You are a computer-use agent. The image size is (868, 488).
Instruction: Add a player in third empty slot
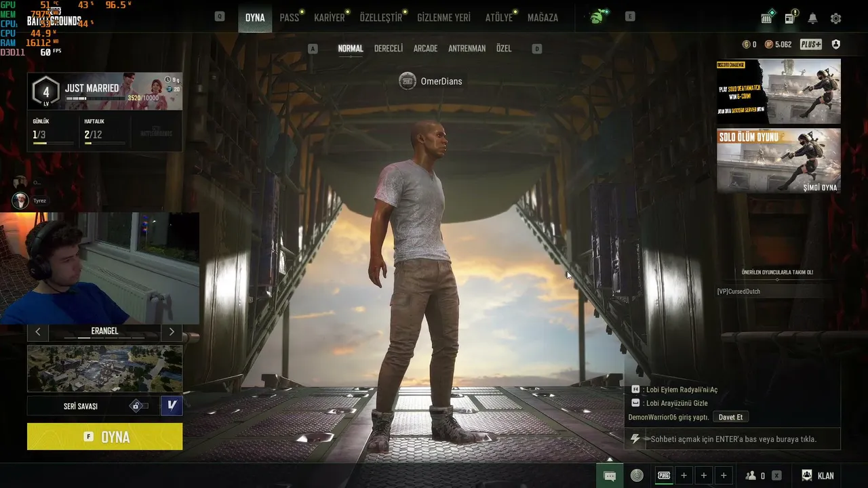point(724,476)
